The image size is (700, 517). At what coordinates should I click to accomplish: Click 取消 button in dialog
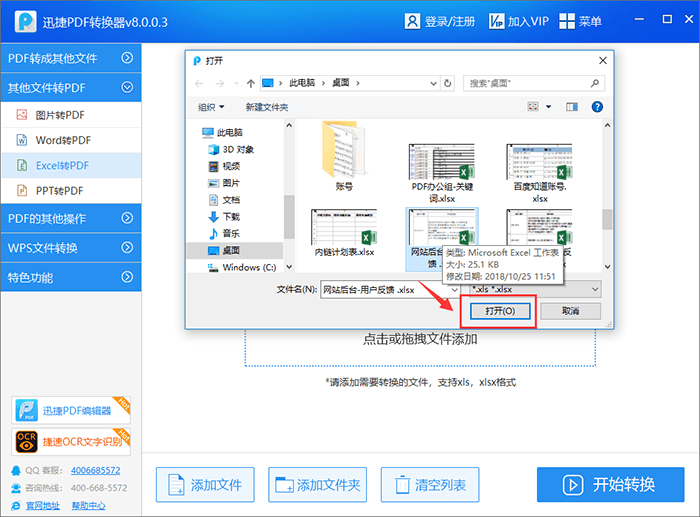click(571, 311)
